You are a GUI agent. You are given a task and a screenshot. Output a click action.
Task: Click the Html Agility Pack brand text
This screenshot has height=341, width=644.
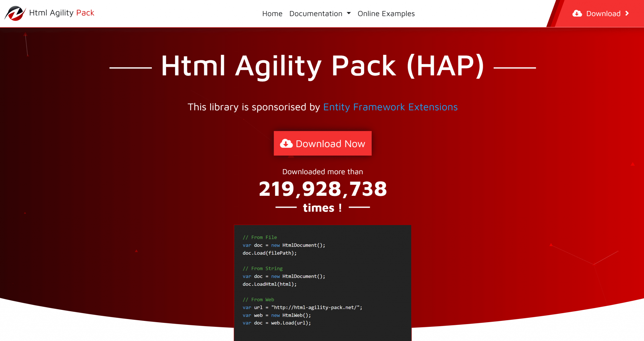(x=61, y=13)
